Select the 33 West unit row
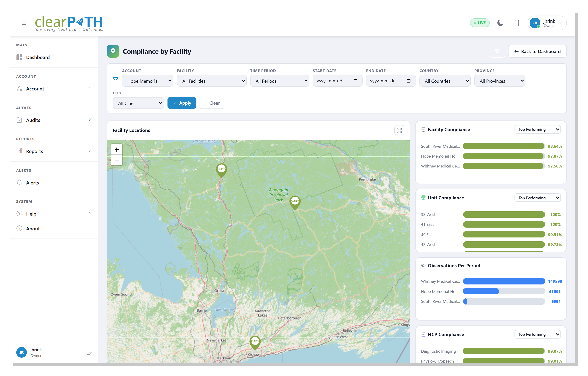This screenshot has height=376, width=588. point(491,214)
